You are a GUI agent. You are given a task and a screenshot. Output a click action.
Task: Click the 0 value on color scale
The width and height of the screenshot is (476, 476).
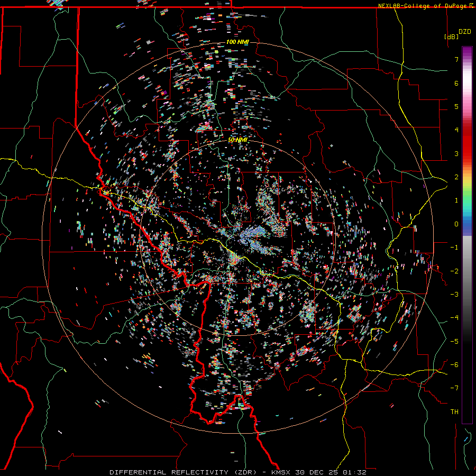coord(456,224)
